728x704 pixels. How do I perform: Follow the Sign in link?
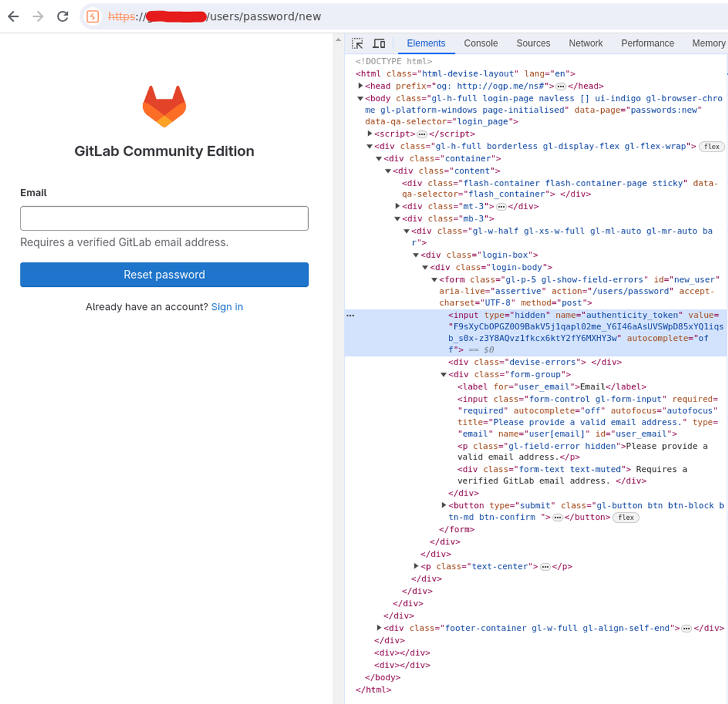pos(227,307)
